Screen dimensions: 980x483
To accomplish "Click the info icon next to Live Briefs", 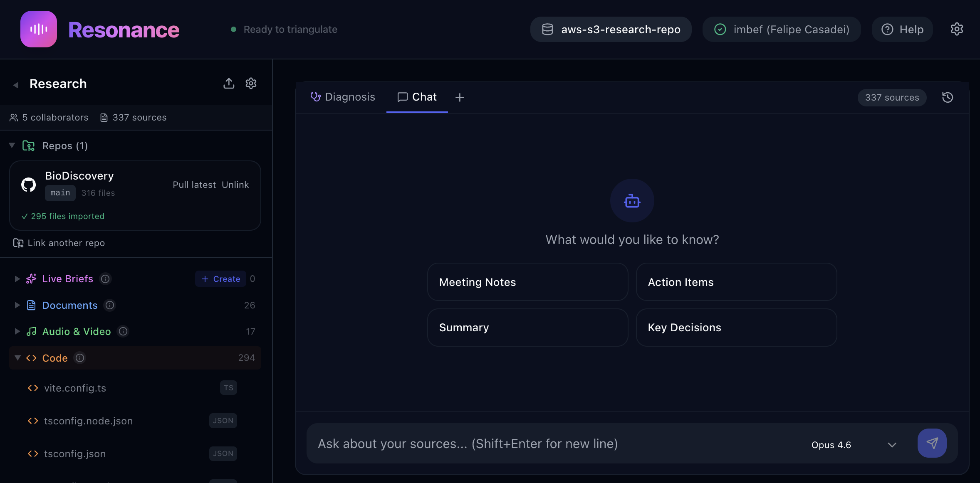I will (x=106, y=279).
